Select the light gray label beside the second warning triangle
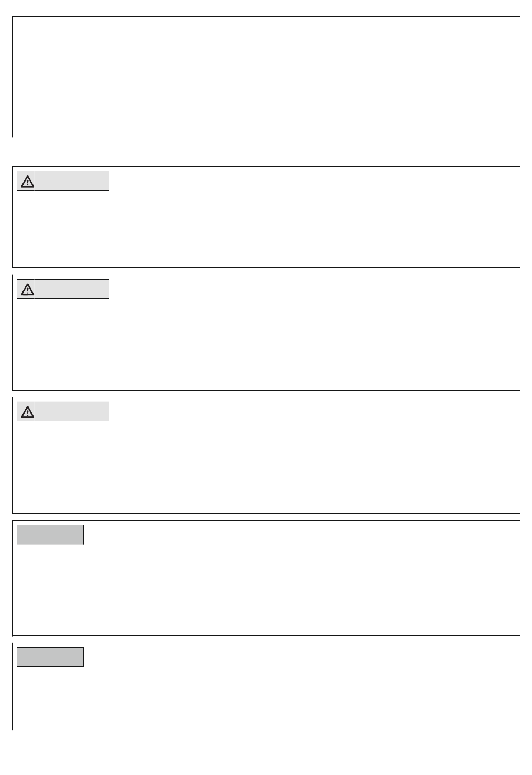 point(72,289)
